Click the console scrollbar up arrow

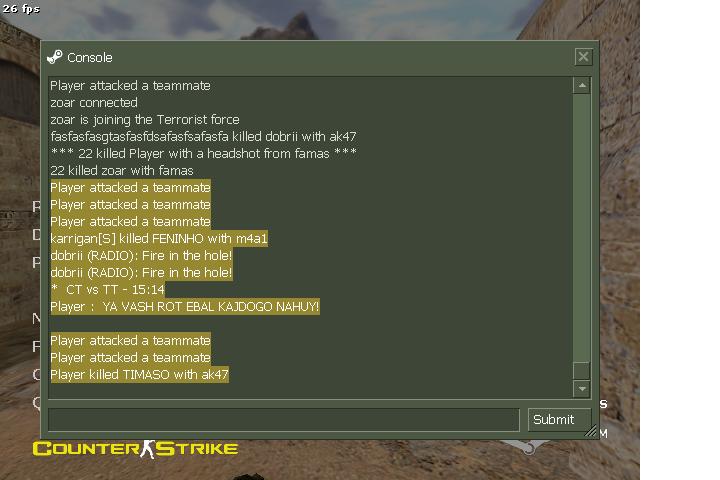[582, 85]
